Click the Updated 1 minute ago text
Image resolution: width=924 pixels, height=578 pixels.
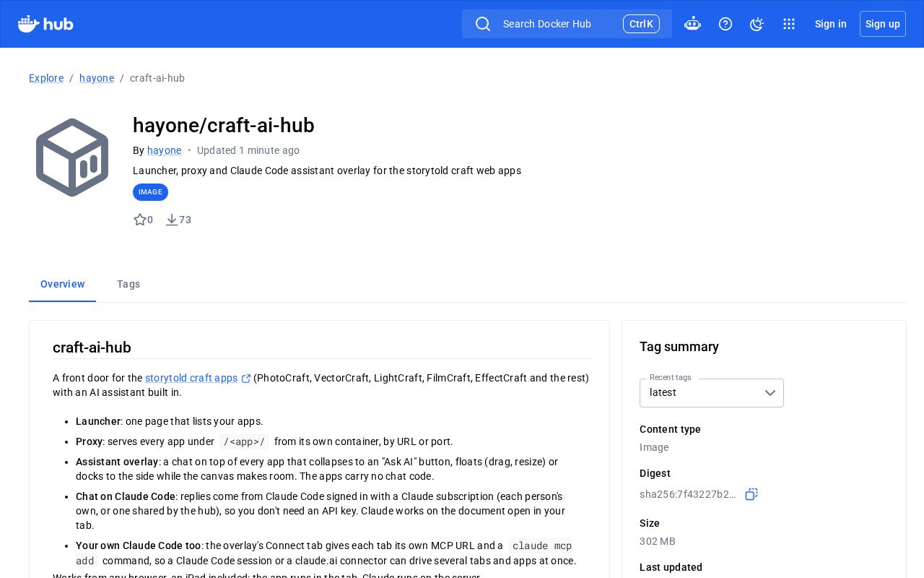click(248, 150)
